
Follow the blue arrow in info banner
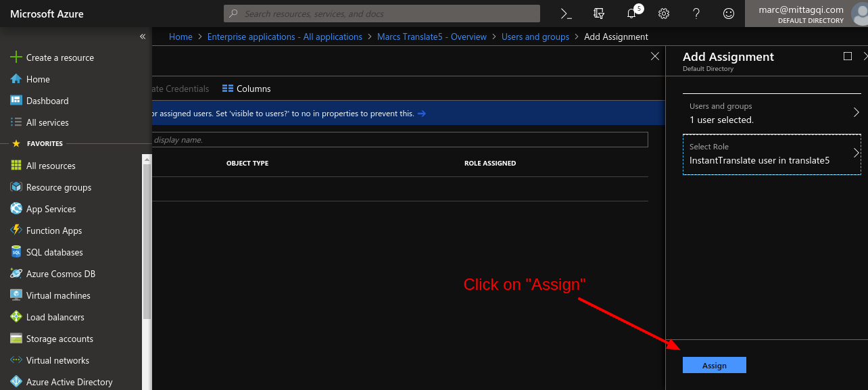click(x=422, y=114)
